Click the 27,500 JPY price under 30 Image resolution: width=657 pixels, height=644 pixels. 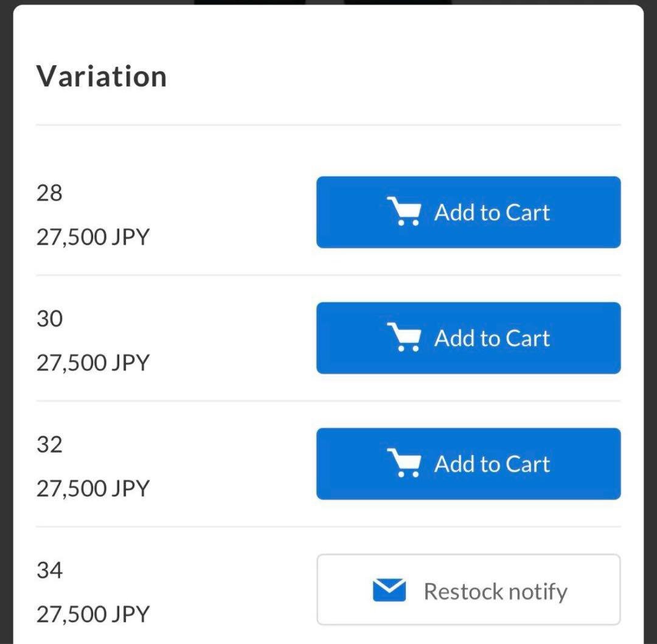pyautogui.click(x=93, y=363)
